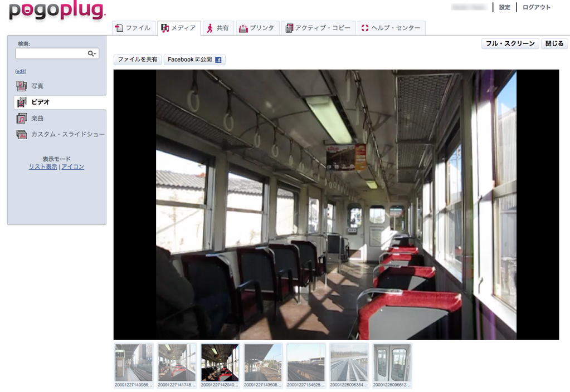Click the ログアウト logout link
This screenshot has width=570, height=392.
(x=536, y=7)
